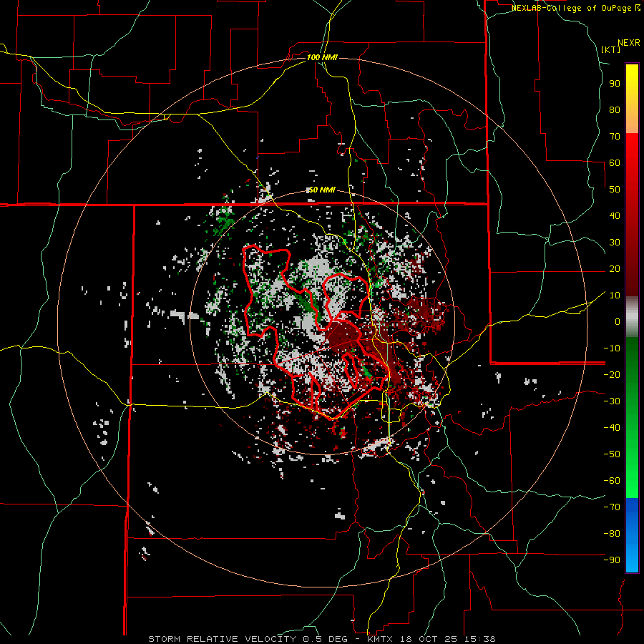Click the positive 50 value on velocity scale
The width and height of the screenshot is (644, 644).
[615, 190]
